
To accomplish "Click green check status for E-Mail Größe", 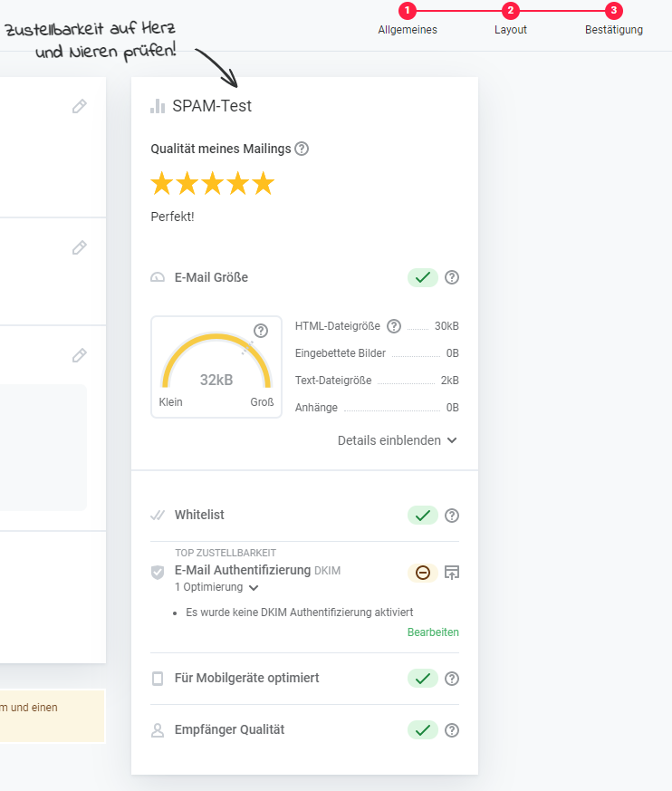I will [422, 277].
